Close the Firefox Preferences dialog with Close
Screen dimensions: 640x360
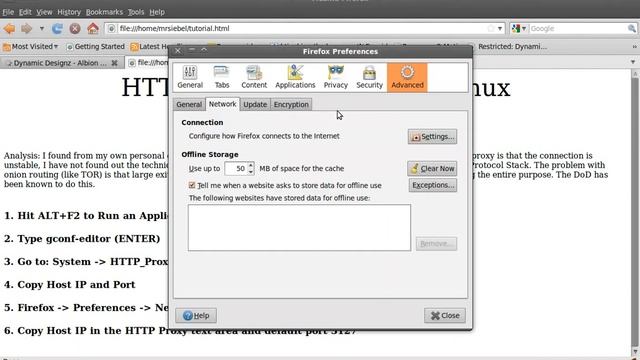[445, 316]
